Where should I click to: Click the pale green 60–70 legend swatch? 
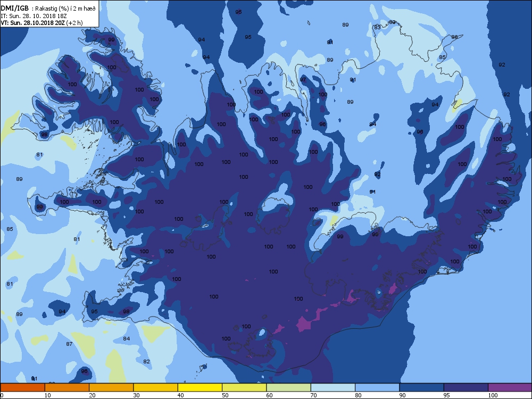click(x=289, y=387)
